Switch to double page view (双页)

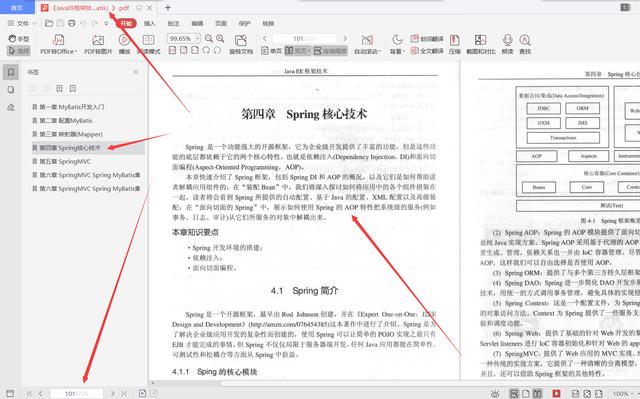coord(298,51)
